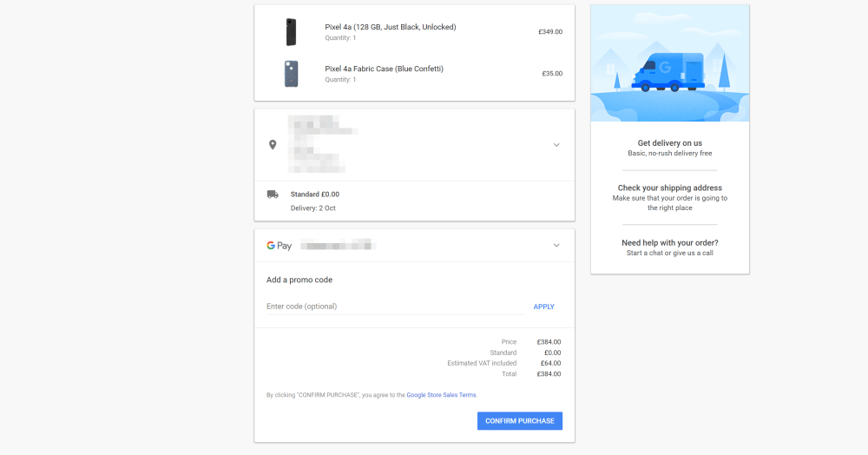Click the Pixel 4a (128 GB) product name
Screen dimensions: 868x455
(390, 27)
